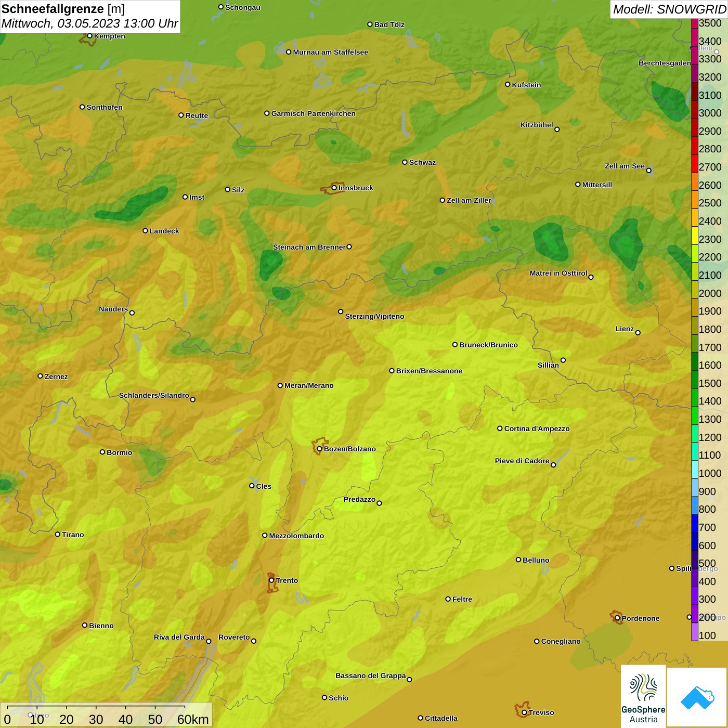Click the Bad Tölz location dot

pyautogui.click(x=370, y=24)
